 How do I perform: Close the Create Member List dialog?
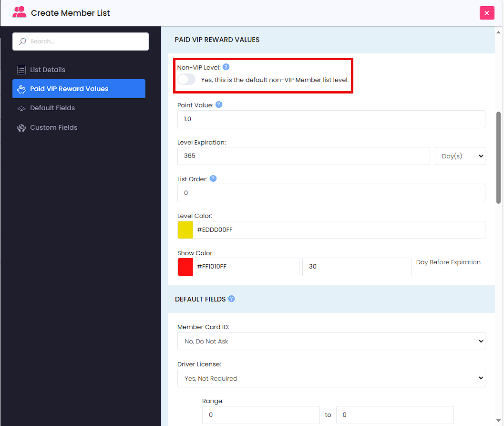point(487,13)
